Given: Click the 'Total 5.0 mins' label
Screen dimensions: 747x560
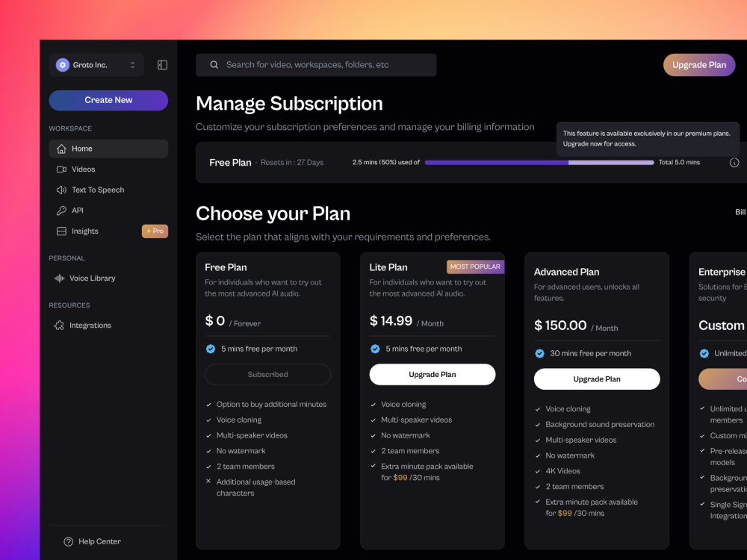Looking at the screenshot, I should [x=679, y=162].
